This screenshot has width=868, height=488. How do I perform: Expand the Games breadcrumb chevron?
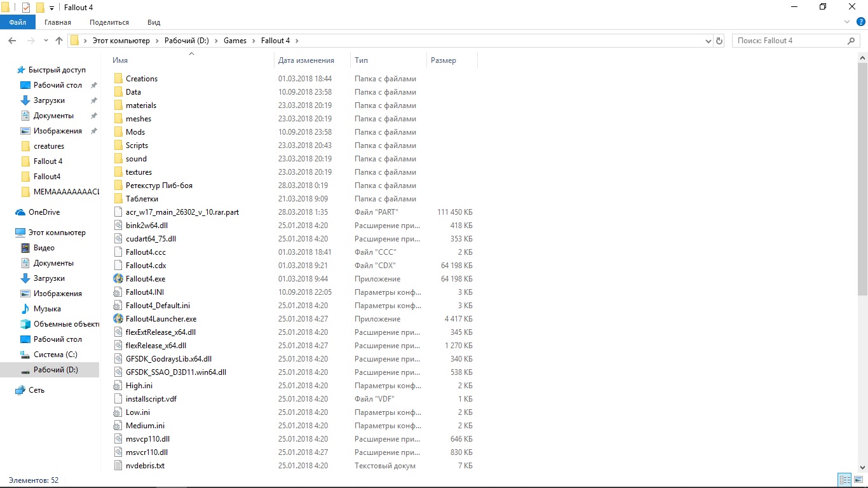coord(254,41)
